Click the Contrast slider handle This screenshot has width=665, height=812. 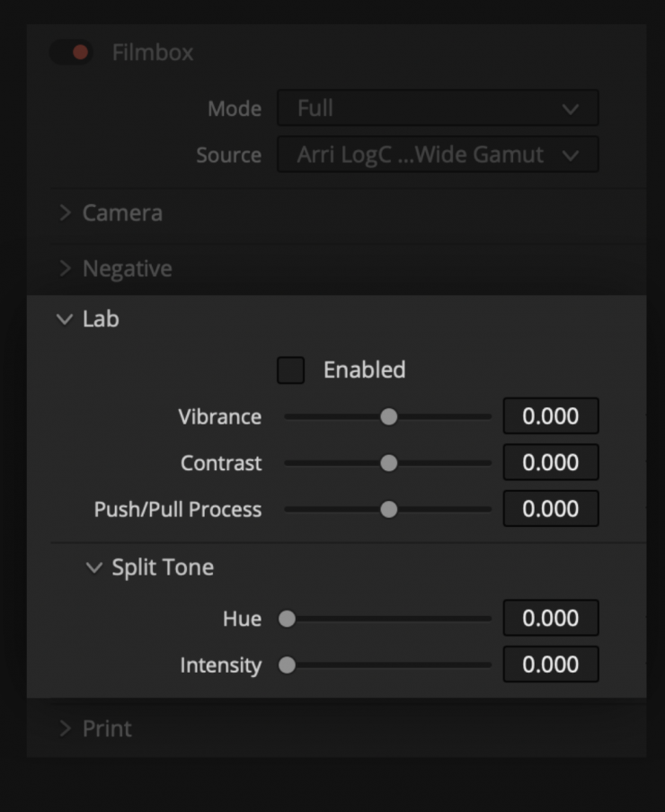click(x=388, y=463)
